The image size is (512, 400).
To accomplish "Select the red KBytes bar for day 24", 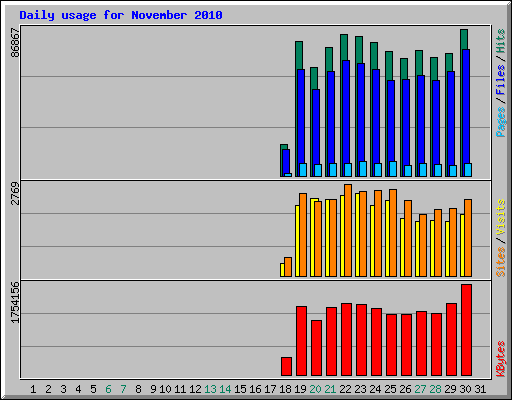I will click(376, 342).
